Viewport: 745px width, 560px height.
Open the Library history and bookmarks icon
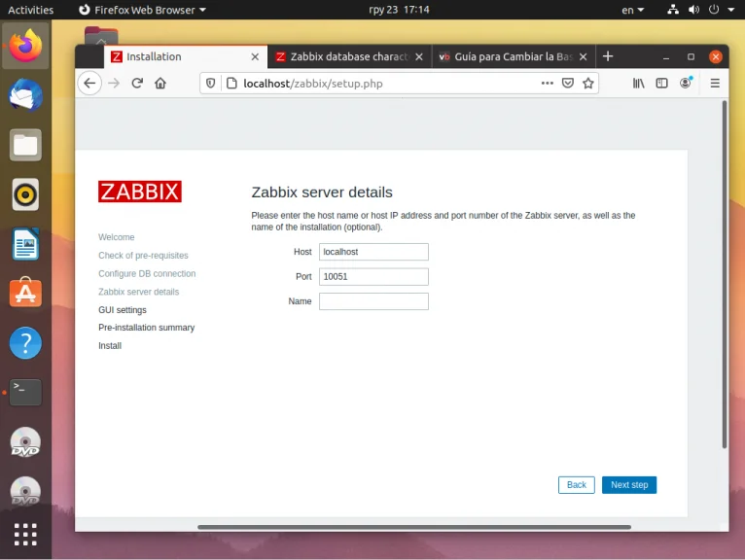639,84
